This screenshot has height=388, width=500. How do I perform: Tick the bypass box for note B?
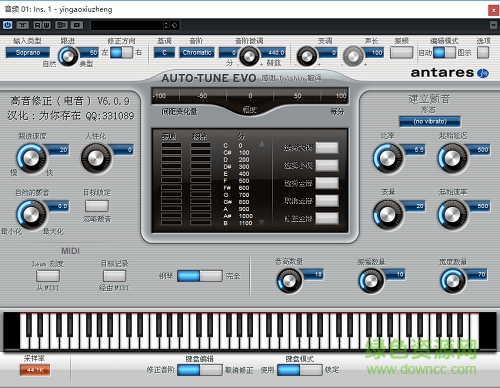tap(171, 222)
